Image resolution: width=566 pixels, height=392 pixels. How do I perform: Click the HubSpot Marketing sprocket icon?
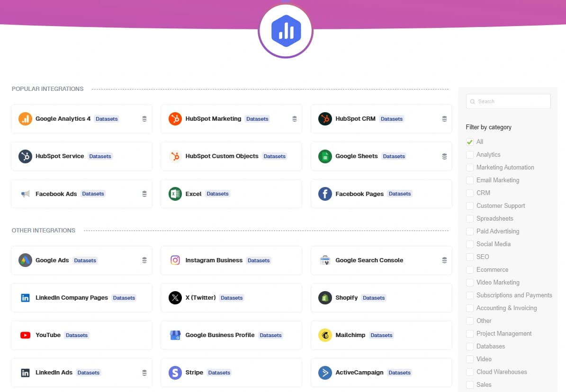pyautogui.click(x=175, y=119)
